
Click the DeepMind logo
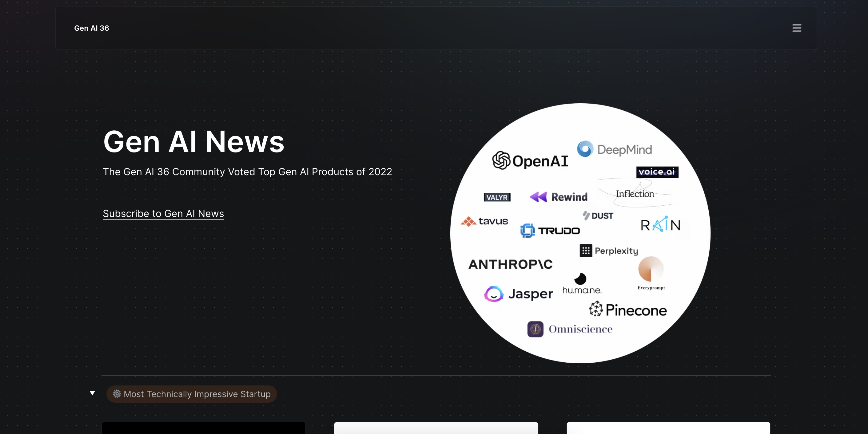coord(614,149)
